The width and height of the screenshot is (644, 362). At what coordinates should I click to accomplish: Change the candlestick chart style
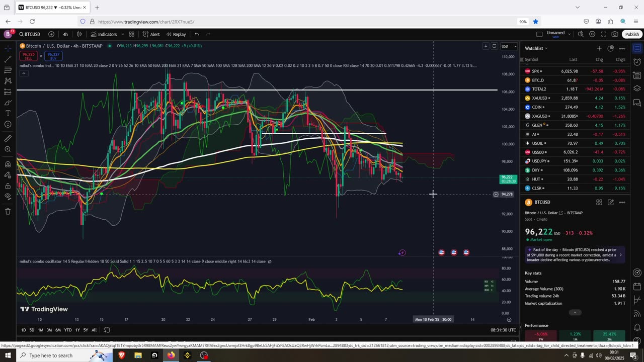(x=79, y=34)
